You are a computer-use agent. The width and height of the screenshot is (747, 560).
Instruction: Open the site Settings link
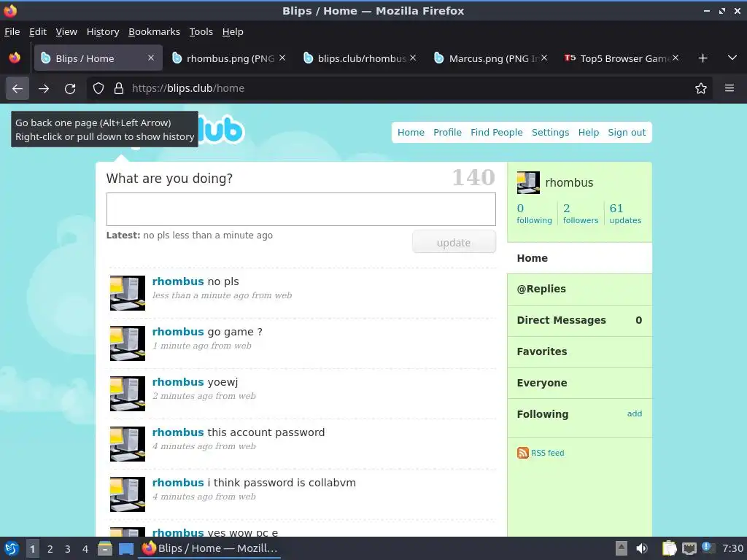[550, 133]
